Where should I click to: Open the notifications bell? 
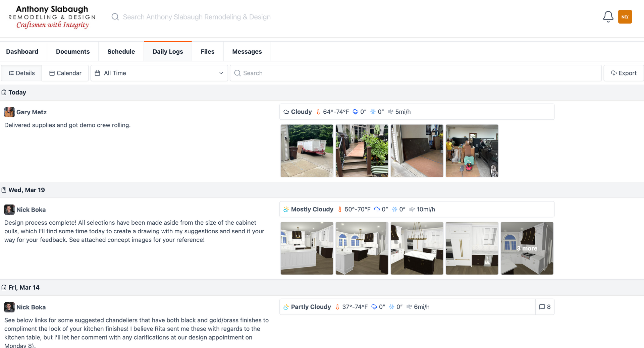pyautogui.click(x=608, y=17)
